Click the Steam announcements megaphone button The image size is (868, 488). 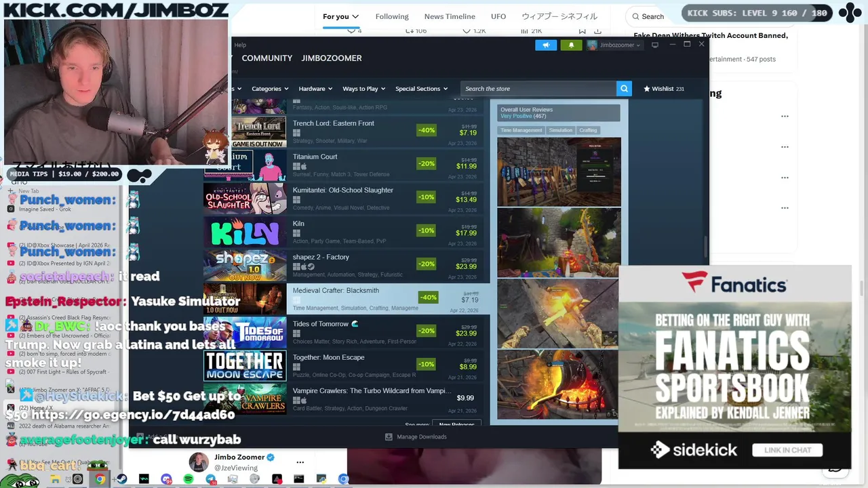[x=545, y=45]
